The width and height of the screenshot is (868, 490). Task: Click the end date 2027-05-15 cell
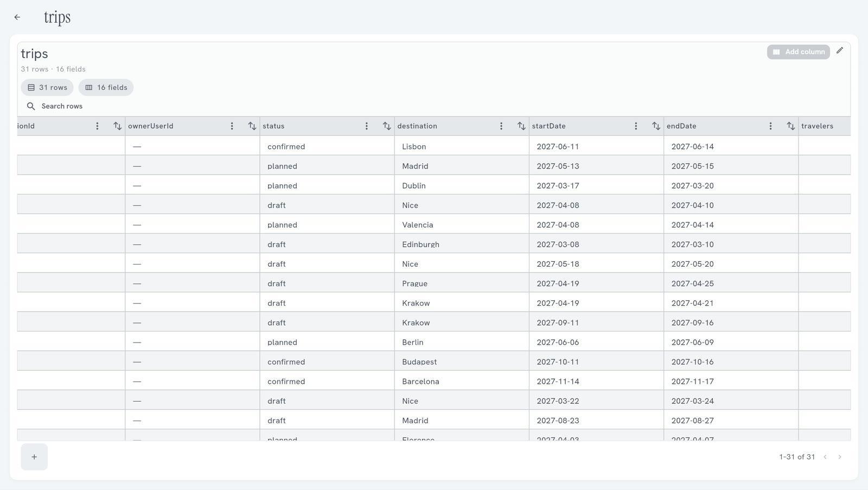coord(731,165)
